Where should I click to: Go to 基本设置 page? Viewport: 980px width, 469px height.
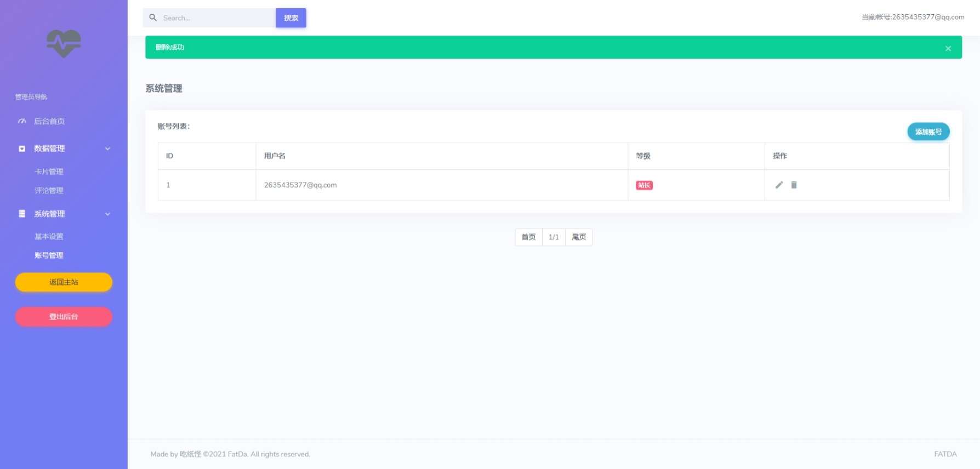[49, 237]
